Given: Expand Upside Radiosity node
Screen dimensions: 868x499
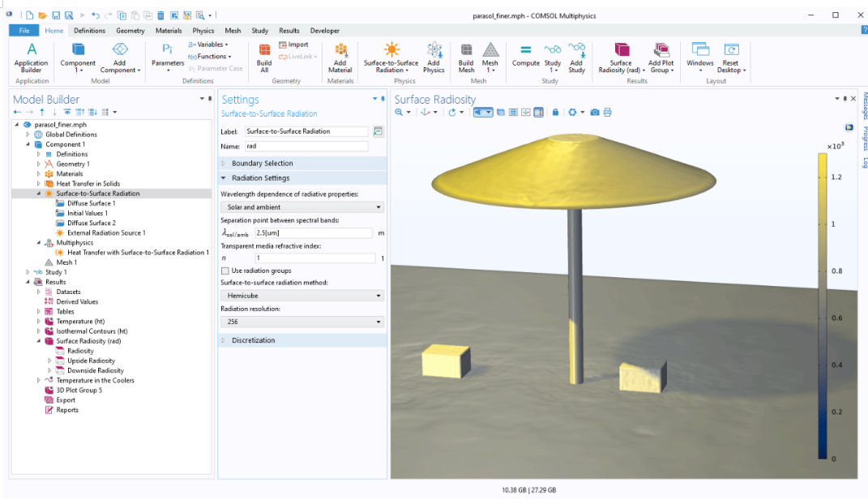Looking at the screenshot, I should click(x=49, y=360).
